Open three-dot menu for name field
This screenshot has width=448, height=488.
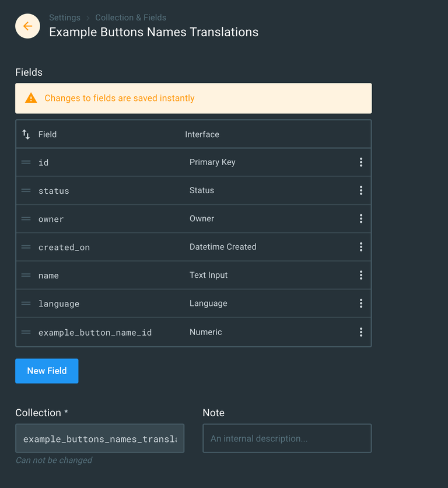(360, 275)
